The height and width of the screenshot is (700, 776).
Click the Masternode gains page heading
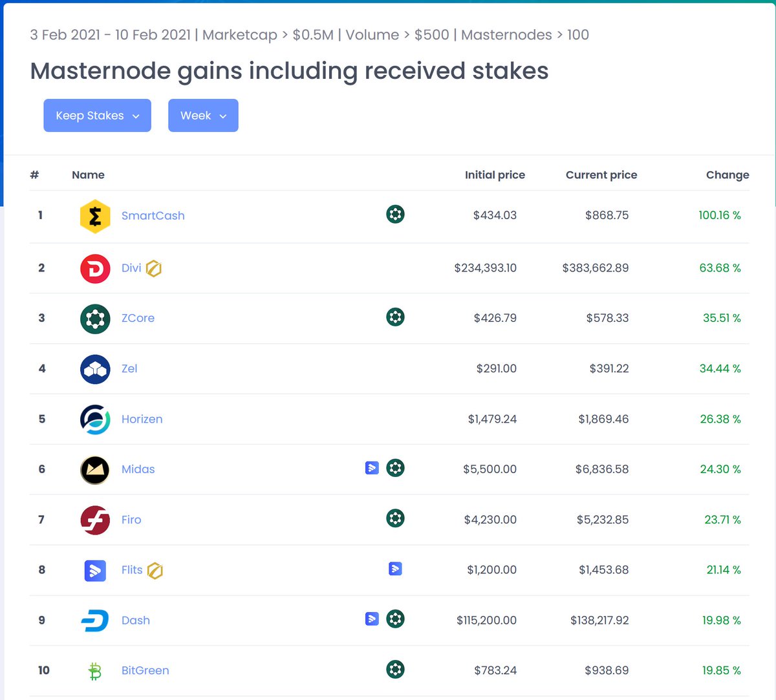289,71
